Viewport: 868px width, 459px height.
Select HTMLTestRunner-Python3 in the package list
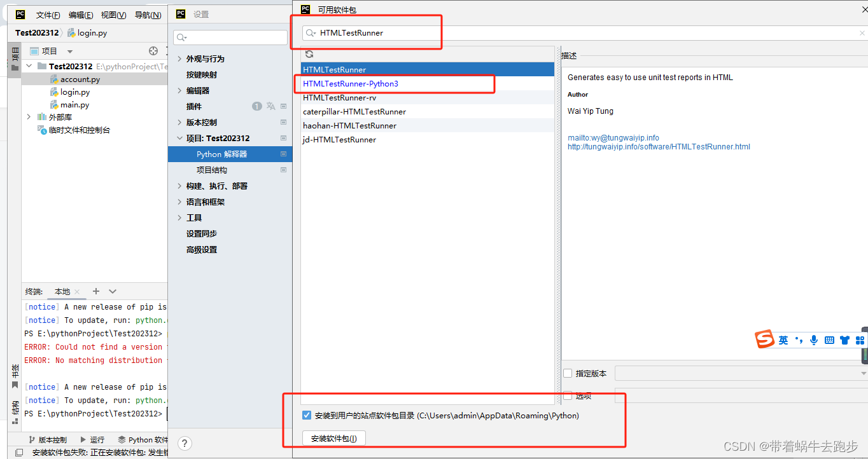click(427, 84)
